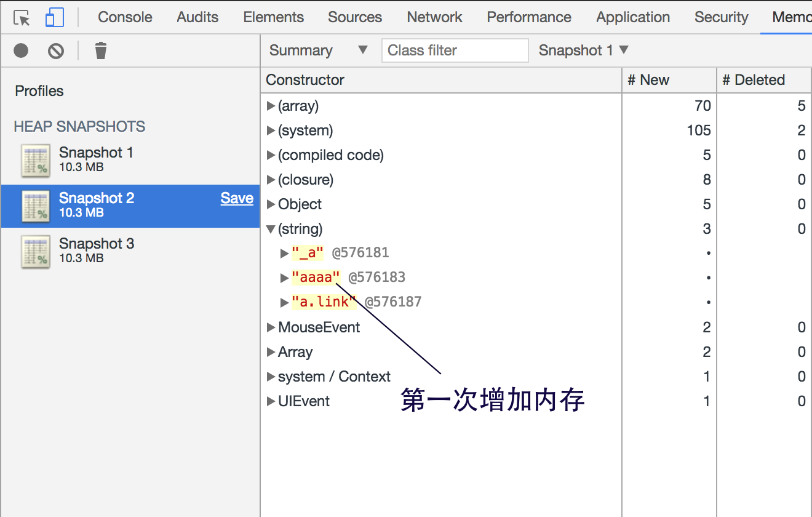Image resolution: width=812 pixels, height=517 pixels.
Task: Select Snapshot 1 in the profiles list
Action: pyautogui.click(x=130, y=160)
